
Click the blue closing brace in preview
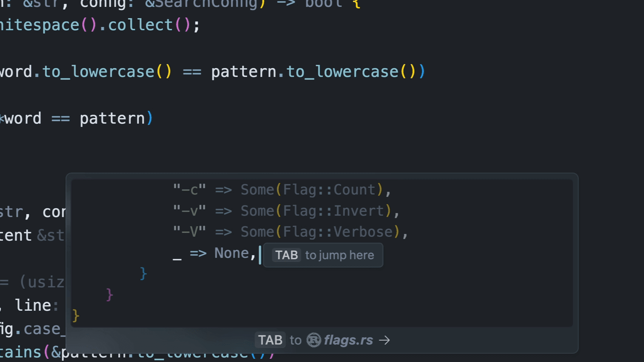coord(143,273)
